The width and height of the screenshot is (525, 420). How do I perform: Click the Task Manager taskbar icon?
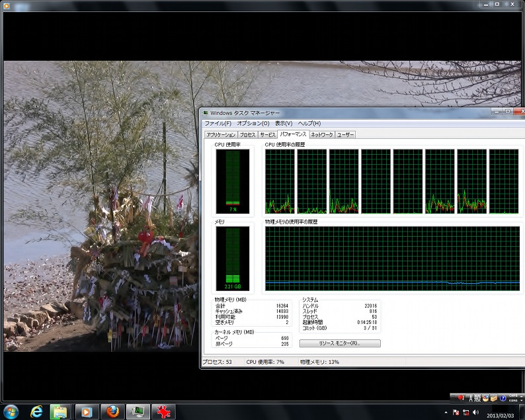click(138, 411)
